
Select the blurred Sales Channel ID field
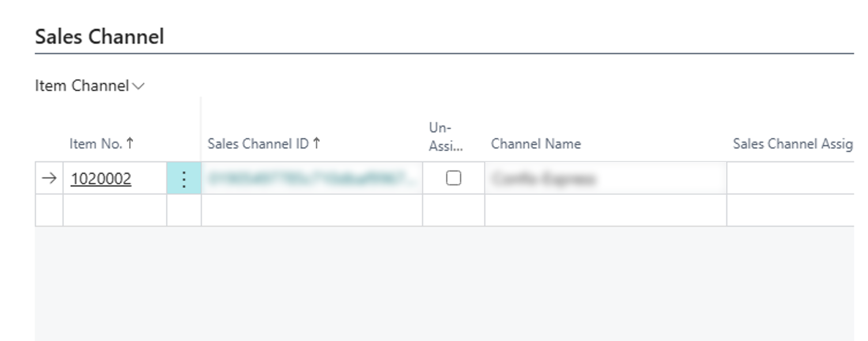311,179
